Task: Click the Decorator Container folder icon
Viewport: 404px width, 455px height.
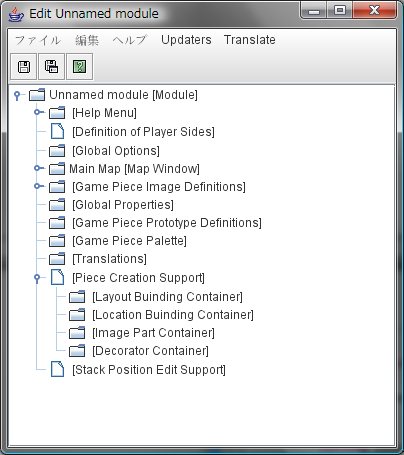Action: tap(77, 351)
